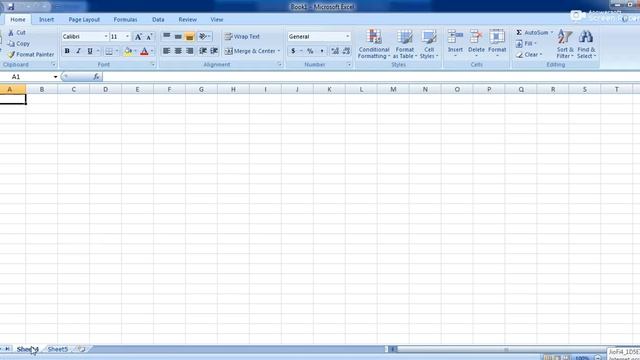Click the Insert Function fx button
640x360 pixels.
tap(96, 77)
